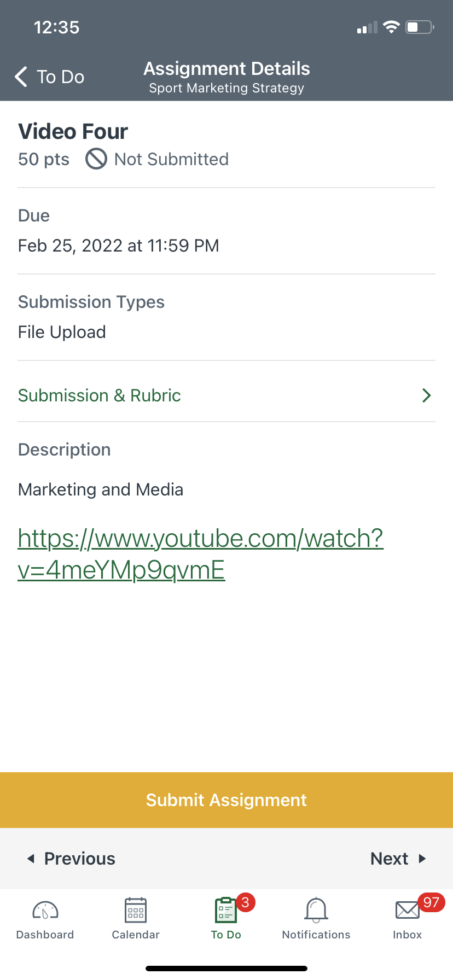Screen dimensions: 453x980
Task: Tap the Not Submitted status icon
Action: (x=96, y=159)
